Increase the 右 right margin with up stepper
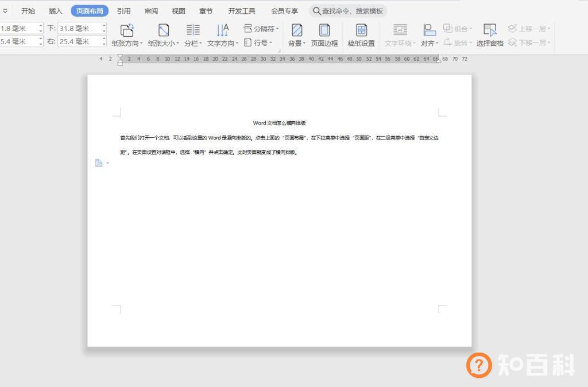Viewport: 588px width, 387px height. point(105,38)
